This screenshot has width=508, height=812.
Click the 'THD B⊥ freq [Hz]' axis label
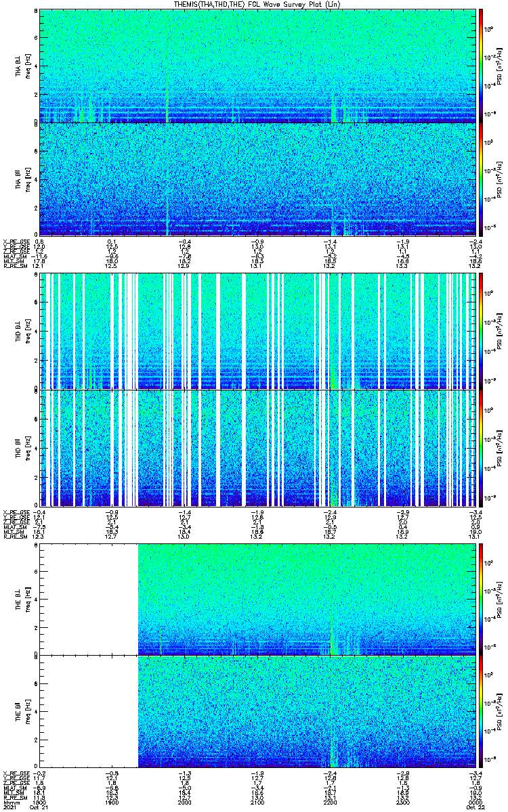23,331
